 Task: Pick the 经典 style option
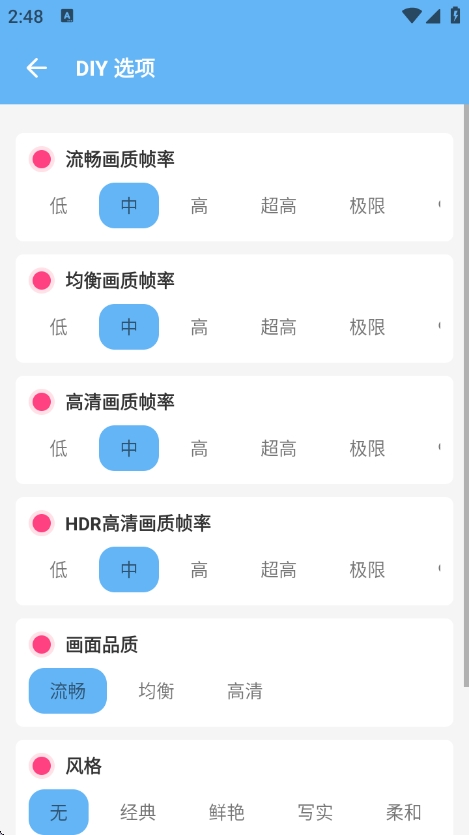click(138, 813)
